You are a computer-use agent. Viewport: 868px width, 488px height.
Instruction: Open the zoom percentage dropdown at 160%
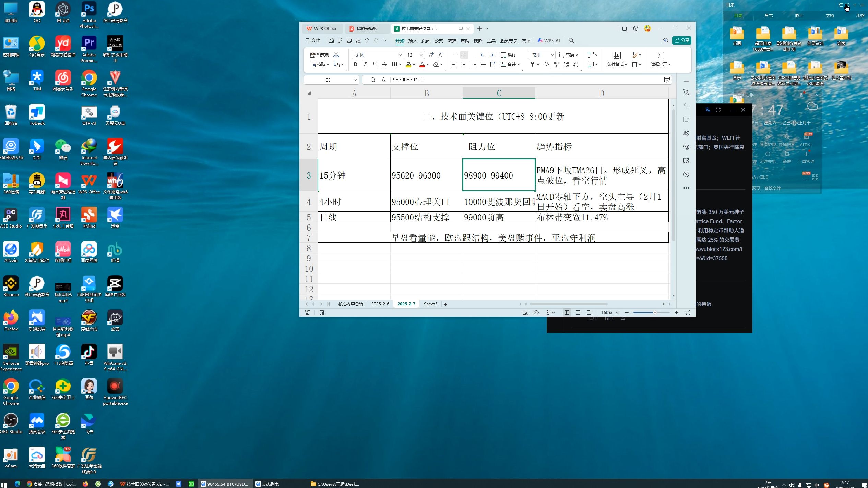tap(617, 313)
